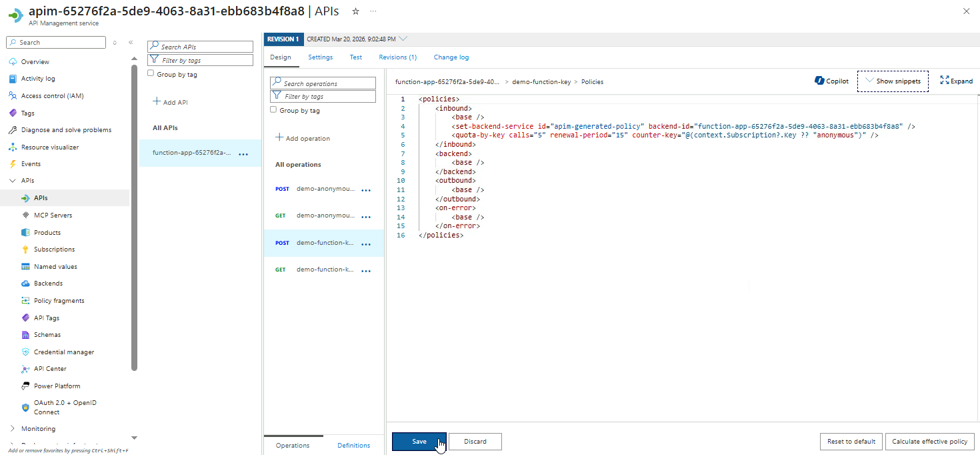Click the Expand editor icon

pos(944,81)
